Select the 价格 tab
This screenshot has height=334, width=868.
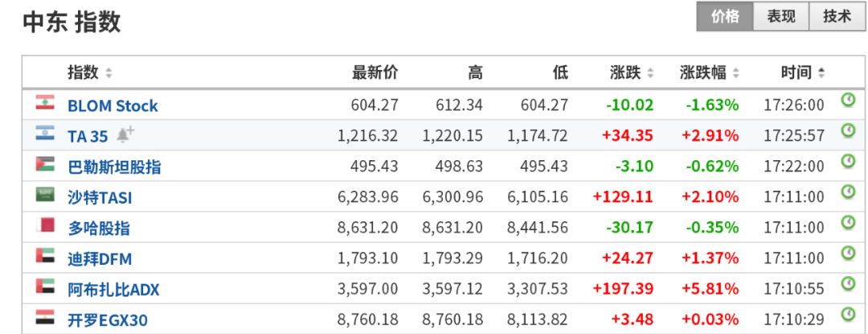coord(725,17)
